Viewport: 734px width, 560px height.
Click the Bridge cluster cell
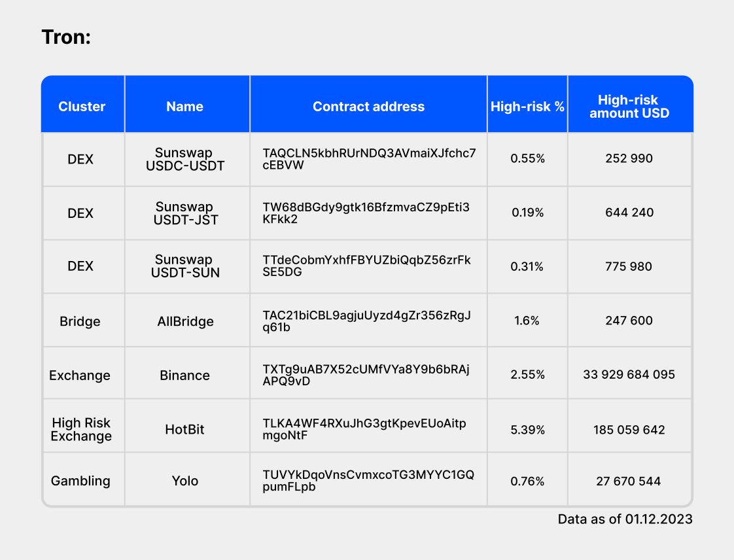(x=80, y=321)
